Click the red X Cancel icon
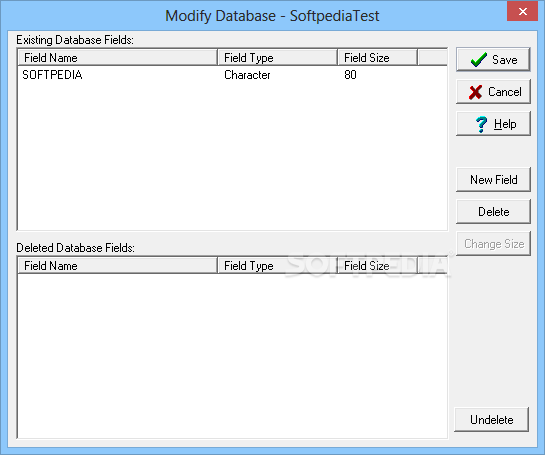Viewport: 545px width, 455px height. [475, 92]
